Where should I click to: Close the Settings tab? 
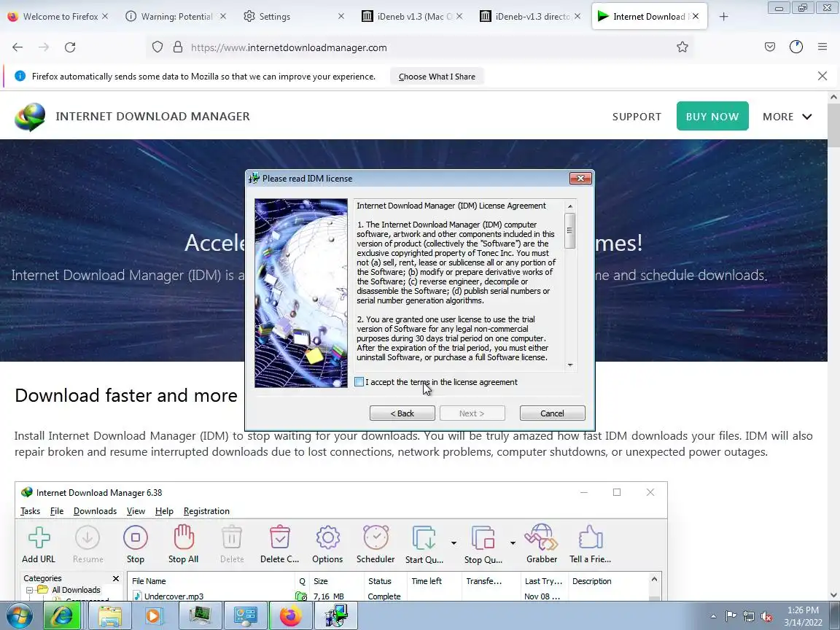coord(341,17)
